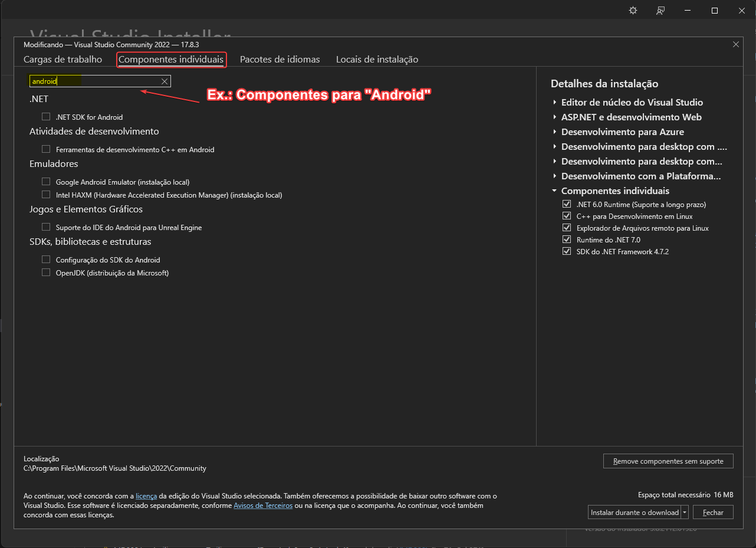Image resolution: width=756 pixels, height=548 pixels.
Task: Click the send feedback icon
Action: (x=660, y=10)
